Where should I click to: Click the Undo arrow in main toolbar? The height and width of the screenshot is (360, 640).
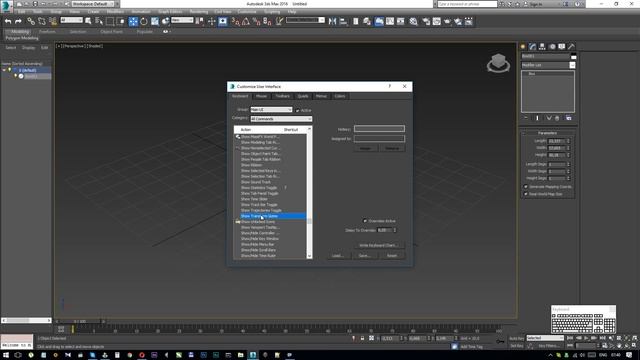[8, 21]
